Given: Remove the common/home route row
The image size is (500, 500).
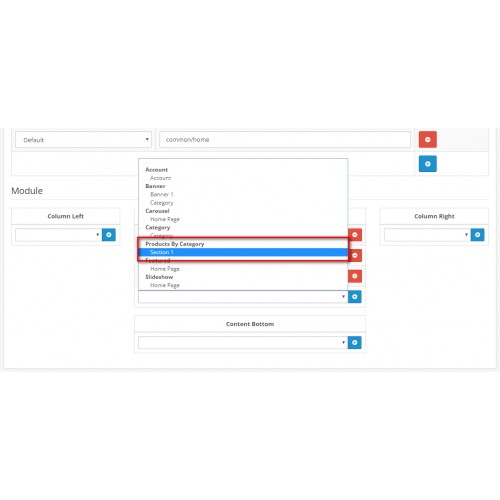Looking at the screenshot, I should tap(428, 139).
